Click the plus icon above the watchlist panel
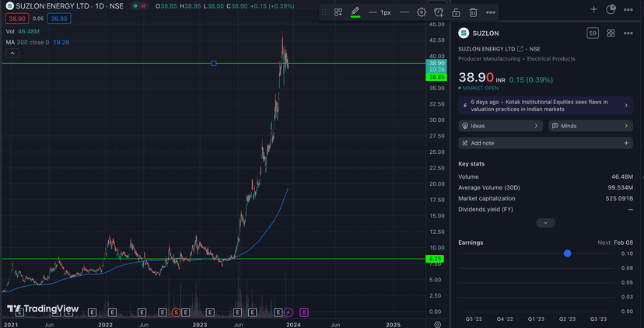 tap(593, 9)
